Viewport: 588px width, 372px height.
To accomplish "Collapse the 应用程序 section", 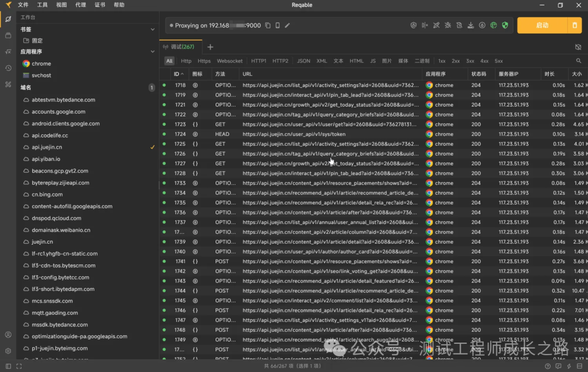I will [152, 52].
